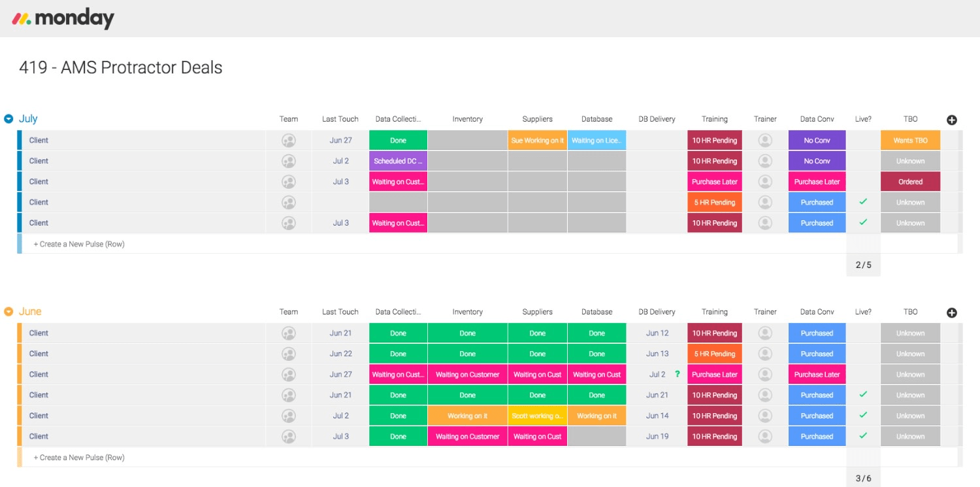
Task: Open Team avatar in July row with Ordered TBO
Action: pyautogui.click(x=289, y=182)
